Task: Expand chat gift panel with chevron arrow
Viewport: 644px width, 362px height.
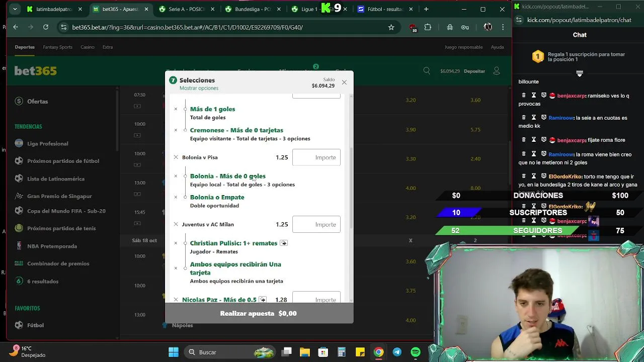Action: coord(580,73)
